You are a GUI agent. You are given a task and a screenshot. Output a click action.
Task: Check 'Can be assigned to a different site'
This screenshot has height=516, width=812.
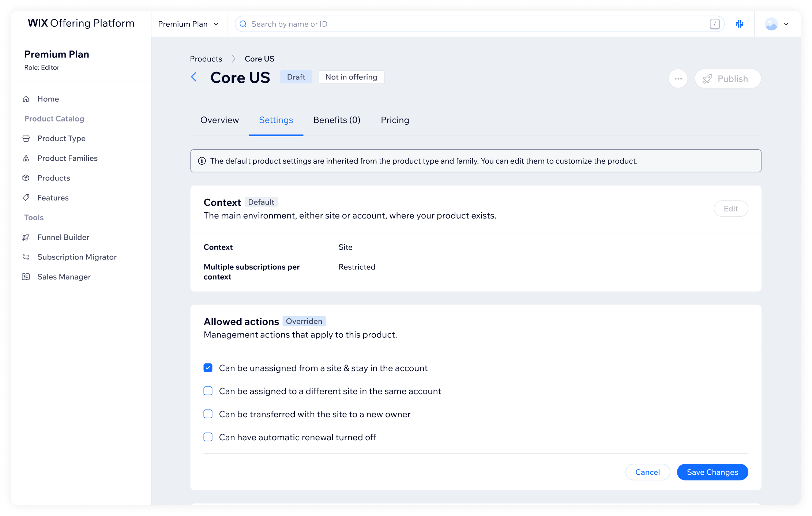pos(208,391)
